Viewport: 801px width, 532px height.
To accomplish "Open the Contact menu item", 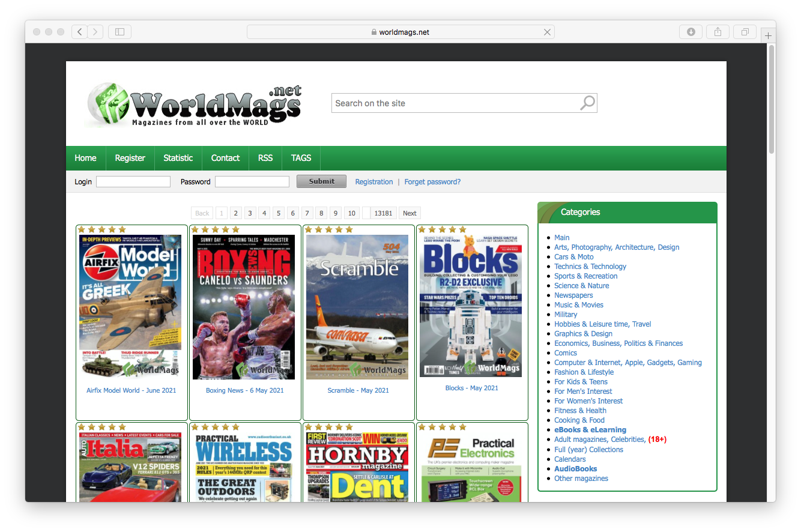I will [225, 158].
